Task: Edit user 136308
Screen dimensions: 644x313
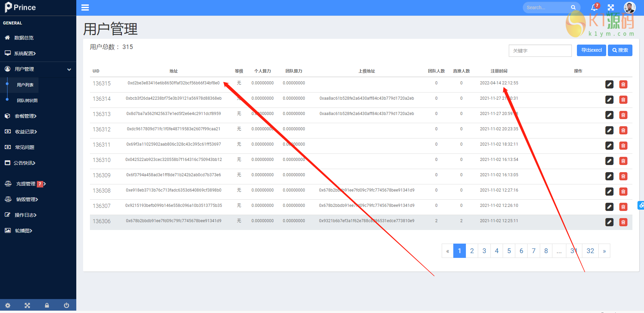Action: [x=609, y=192]
